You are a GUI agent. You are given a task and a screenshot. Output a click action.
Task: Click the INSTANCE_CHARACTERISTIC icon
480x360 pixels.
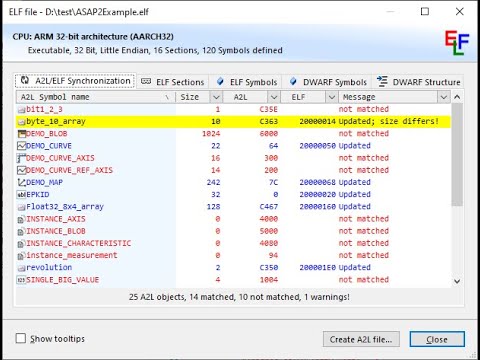(22, 244)
